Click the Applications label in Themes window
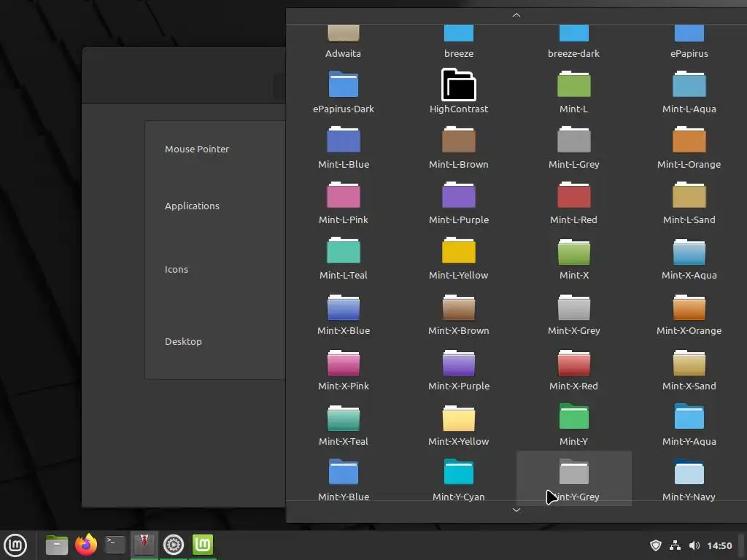The height and width of the screenshot is (560, 747). click(x=192, y=206)
